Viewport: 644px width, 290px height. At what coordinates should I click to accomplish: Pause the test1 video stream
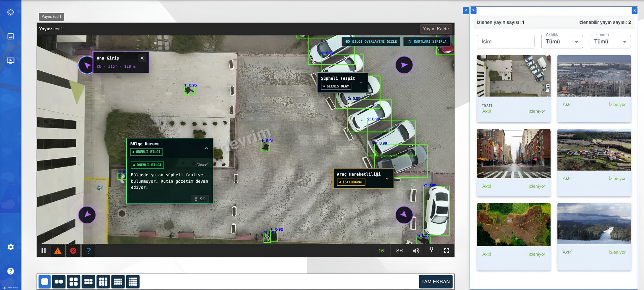44,251
